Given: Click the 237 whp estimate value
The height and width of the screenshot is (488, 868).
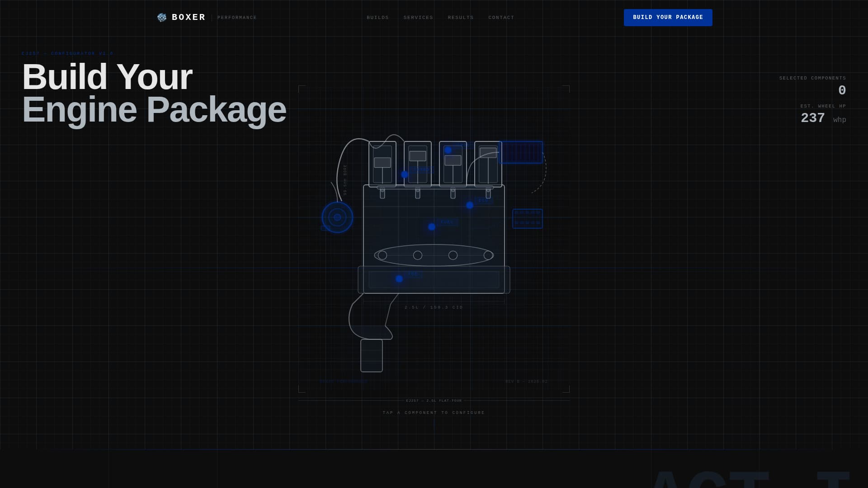Looking at the screenshot, I should click(823, 118).
